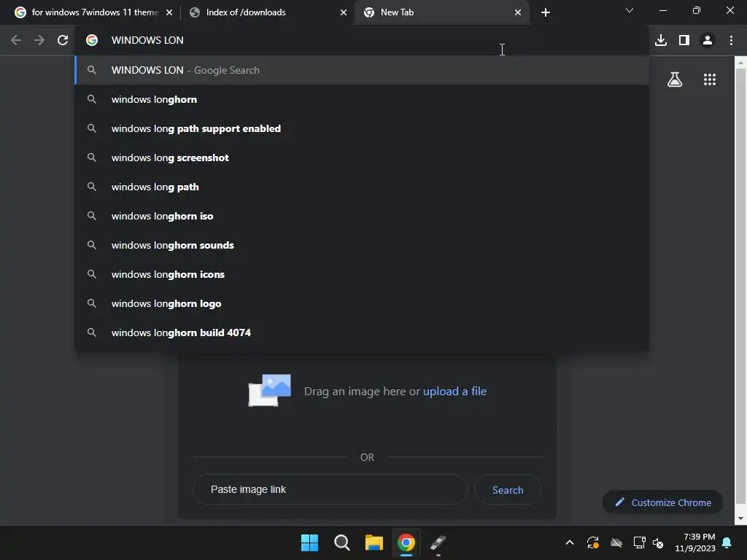The height and width of the screenshot is (560, 747).
Task: Show hidden system tray icons
Action: pyautogui.click(x=569, y=542)
